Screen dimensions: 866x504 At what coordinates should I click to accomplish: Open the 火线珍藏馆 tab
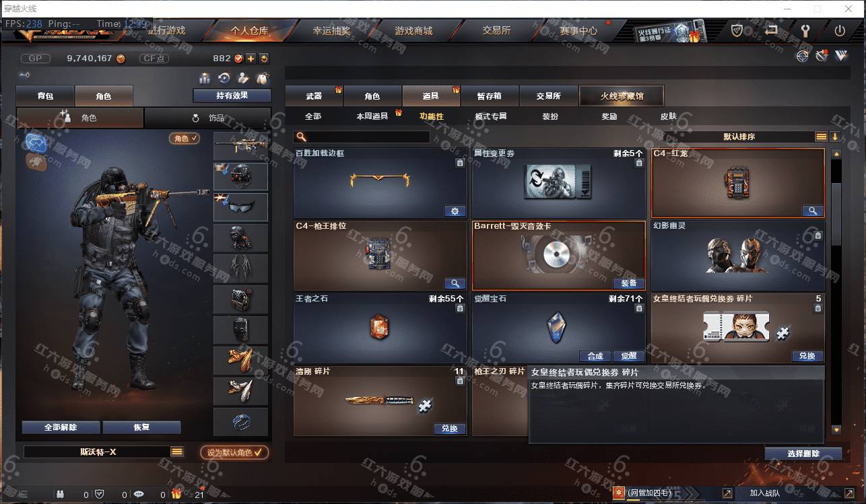(x=622, y=96)
